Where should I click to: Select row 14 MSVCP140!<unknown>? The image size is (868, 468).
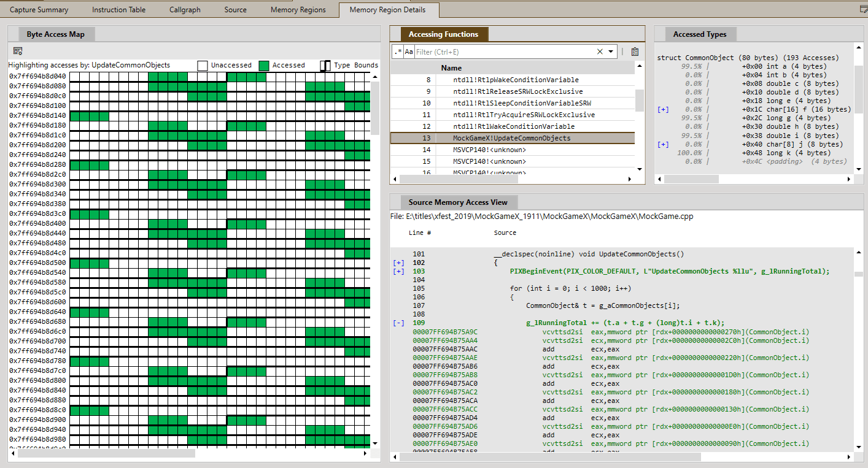click(513, 150)
